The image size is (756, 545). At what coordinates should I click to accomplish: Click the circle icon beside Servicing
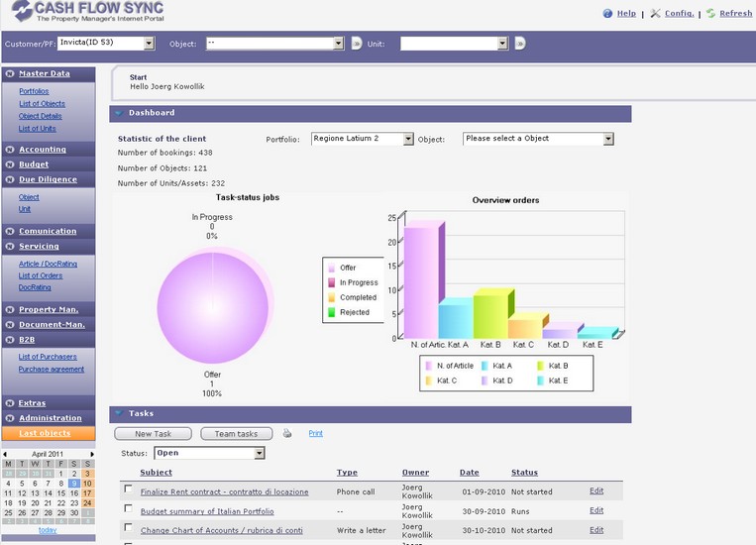point(10,246)
